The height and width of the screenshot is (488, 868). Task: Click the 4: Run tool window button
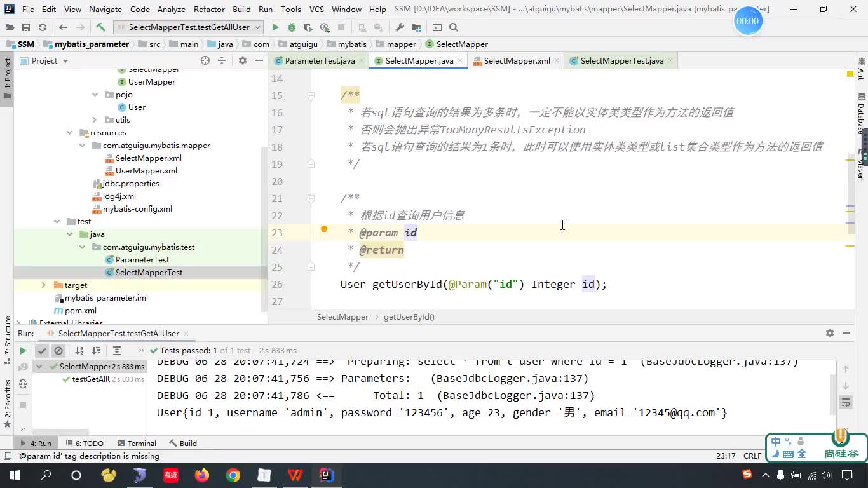36,443
